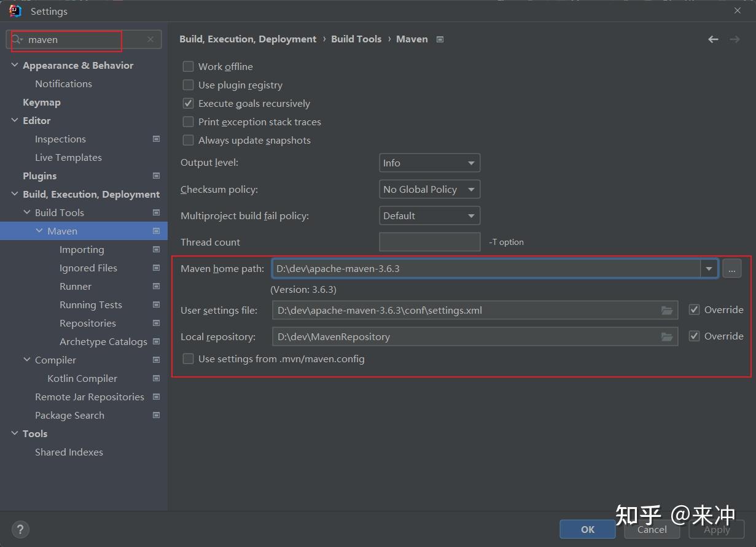This screenshot has height=547, width=756.
Task: Collapse Build, Execution, Deployment section
Action: pyautogui.click(x=15, y=194)
